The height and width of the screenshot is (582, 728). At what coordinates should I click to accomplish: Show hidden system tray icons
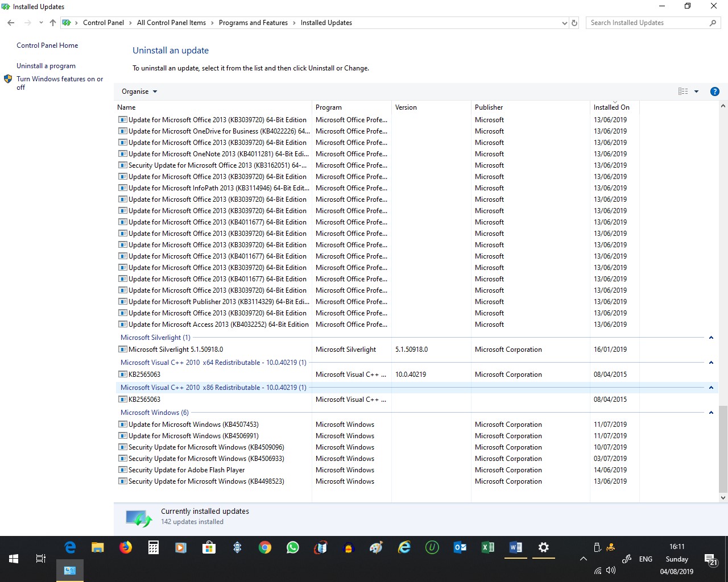[584, 559]
